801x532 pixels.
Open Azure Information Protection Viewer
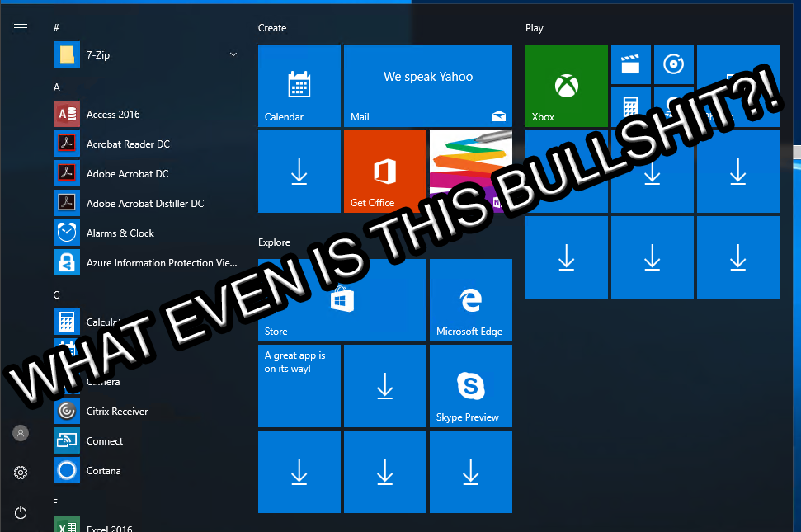coord(147,262)
